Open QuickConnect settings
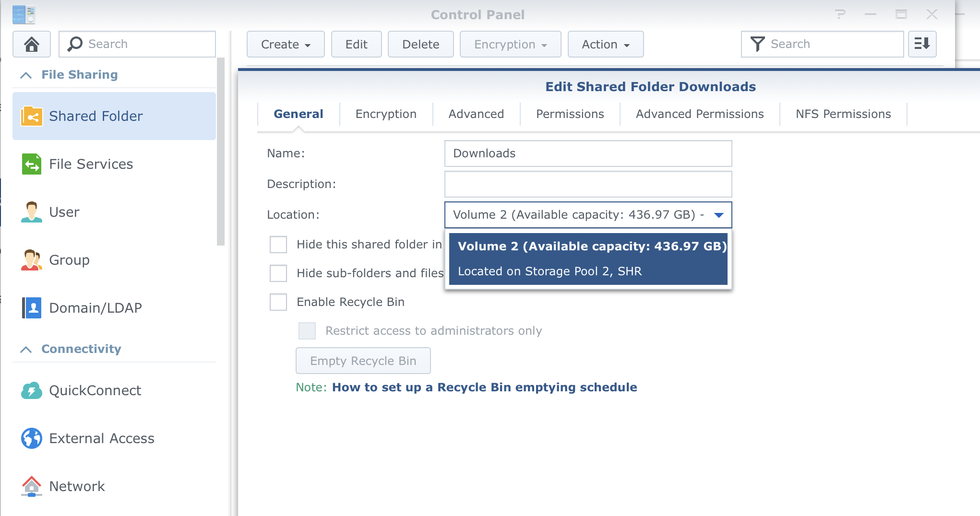Image resolution: width=980 pixels, height=516 pixels. (x=114, y=390)
